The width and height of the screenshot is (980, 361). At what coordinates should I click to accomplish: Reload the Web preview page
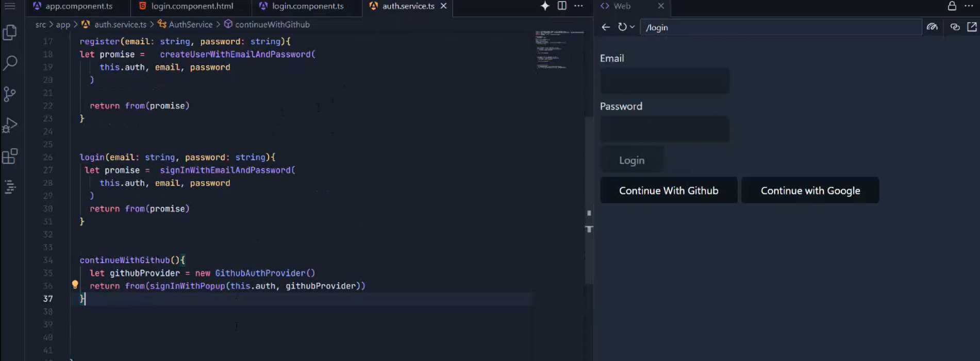[x=622, y=27]
